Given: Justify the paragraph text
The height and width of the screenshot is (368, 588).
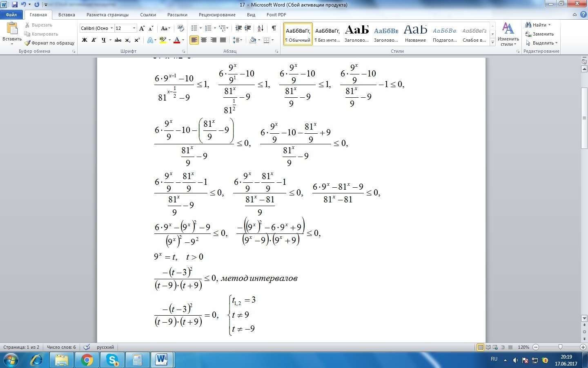Looking at the screenshot, I should [223, 40].
